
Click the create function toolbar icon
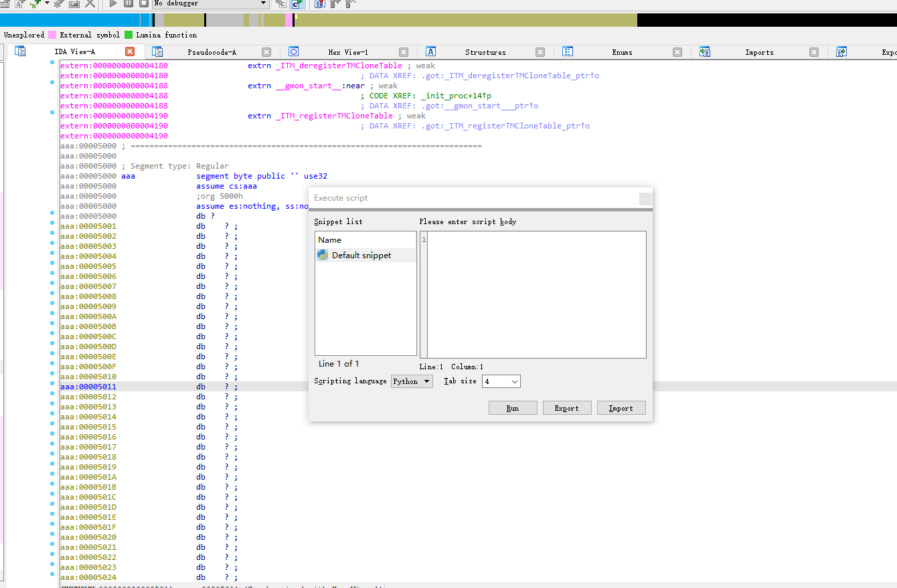coord(58,4)
